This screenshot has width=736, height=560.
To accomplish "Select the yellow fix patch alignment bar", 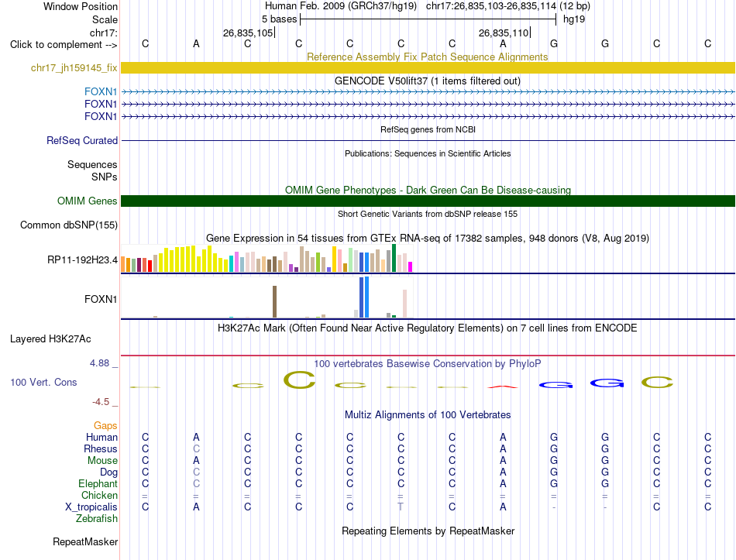I will [x=428, y=67].
